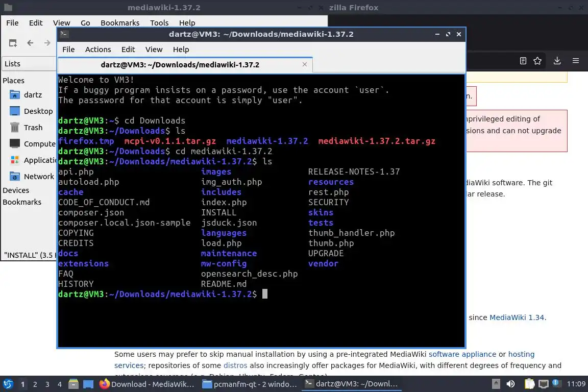Click the terminal icon in the terminal title bar
The image size is (588, 392).
coord(64,34)
